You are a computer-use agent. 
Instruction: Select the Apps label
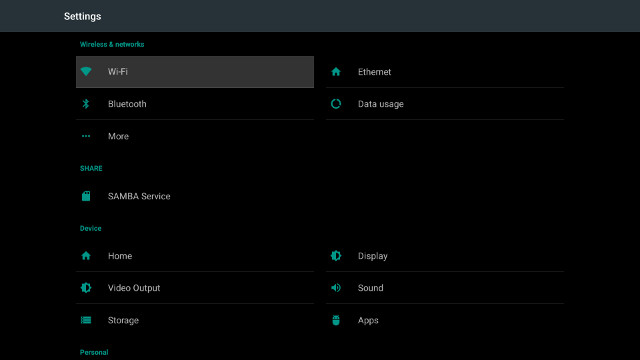(368, 320)
